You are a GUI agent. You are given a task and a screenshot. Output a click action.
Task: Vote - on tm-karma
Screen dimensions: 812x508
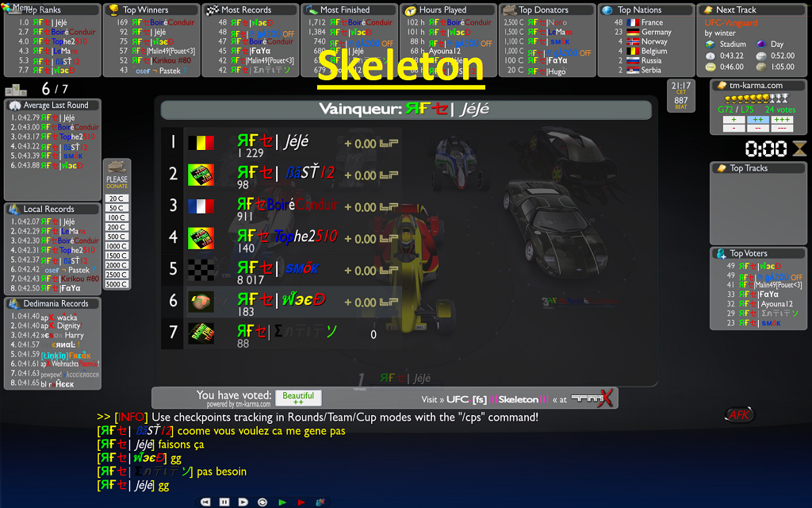coord(733,128)
